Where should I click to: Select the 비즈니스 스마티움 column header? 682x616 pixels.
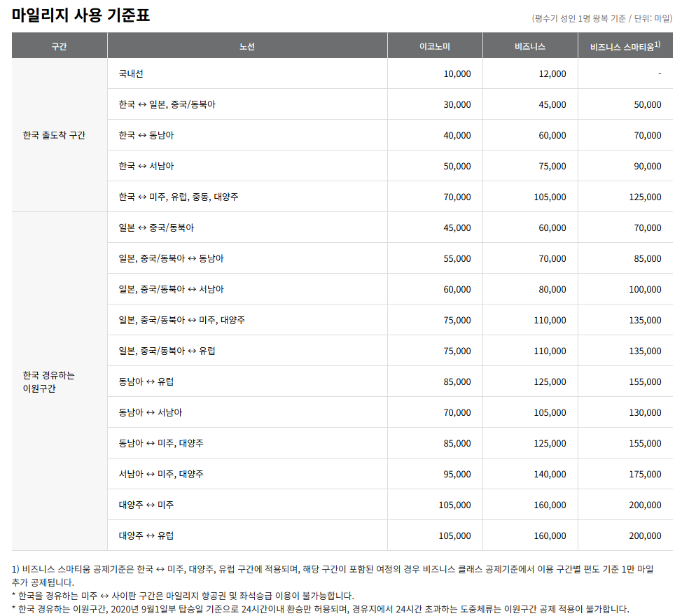(625, 46)
